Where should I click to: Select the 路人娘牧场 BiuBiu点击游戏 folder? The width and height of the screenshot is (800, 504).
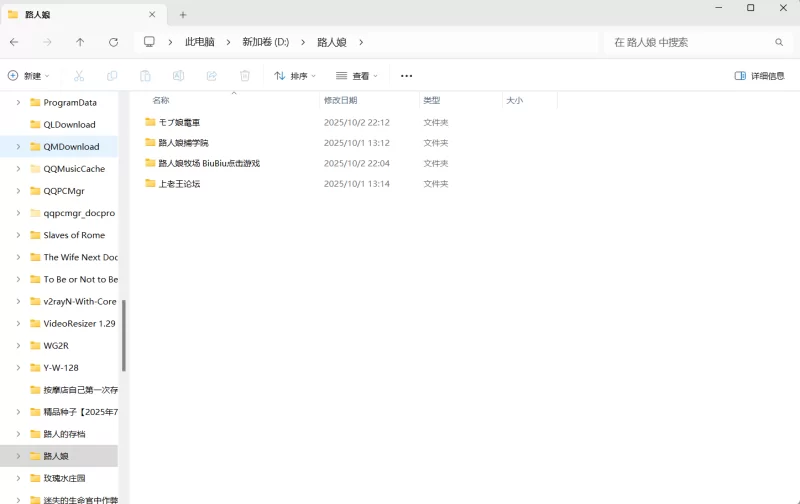(209, 163)
